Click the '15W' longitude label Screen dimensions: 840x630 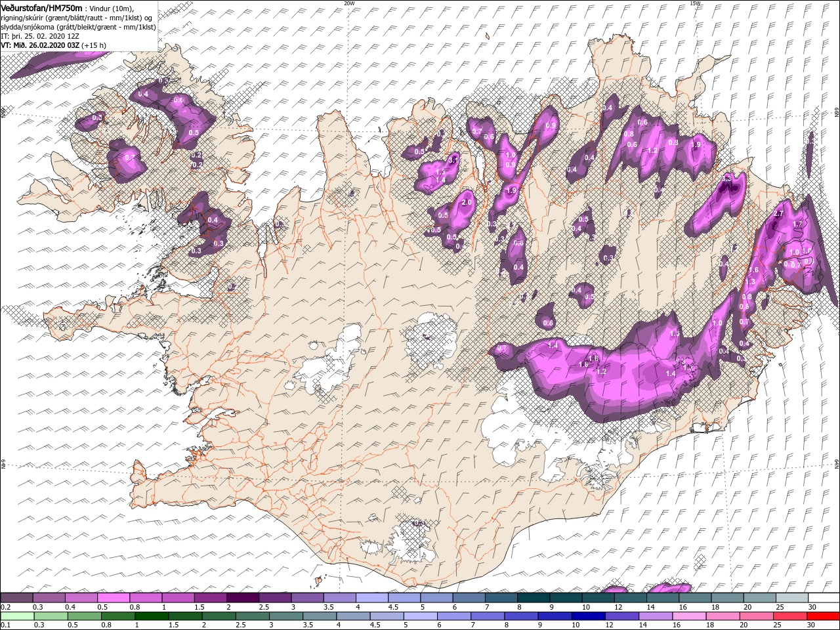pyautogui.click(x=695, y=3)
